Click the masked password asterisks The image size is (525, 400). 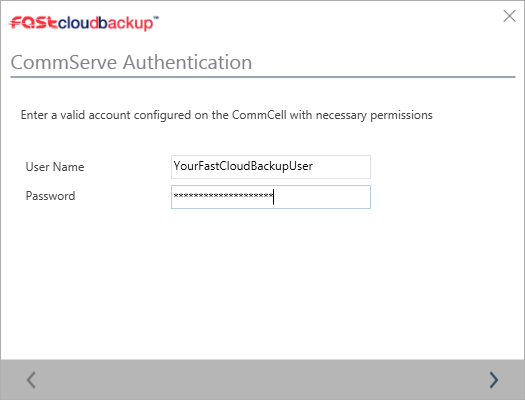(223, 195)
